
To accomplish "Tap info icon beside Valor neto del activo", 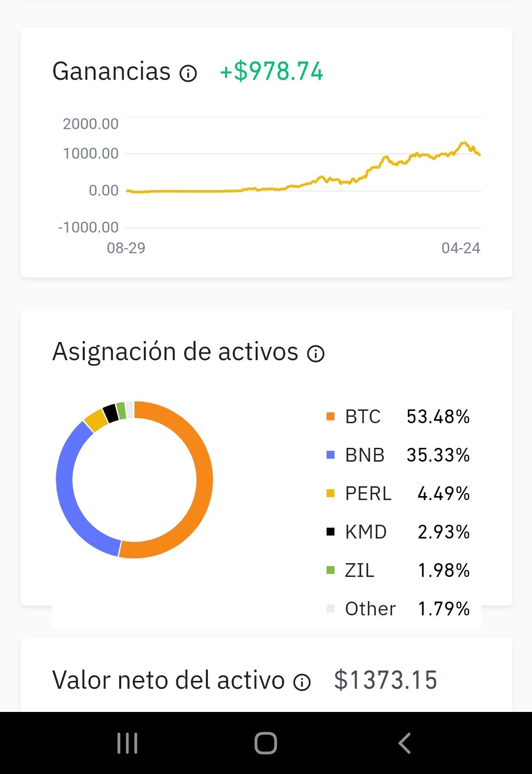I will pyautogui.click(x=302, y=682).
